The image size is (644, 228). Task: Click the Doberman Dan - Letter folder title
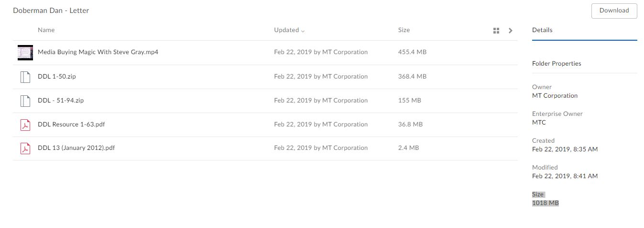coord(51,11)
